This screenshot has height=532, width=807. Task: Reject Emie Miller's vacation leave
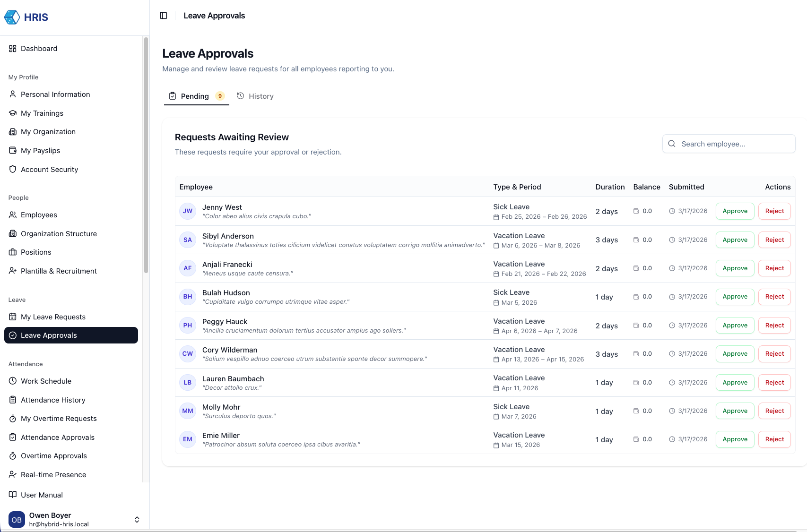774,439
